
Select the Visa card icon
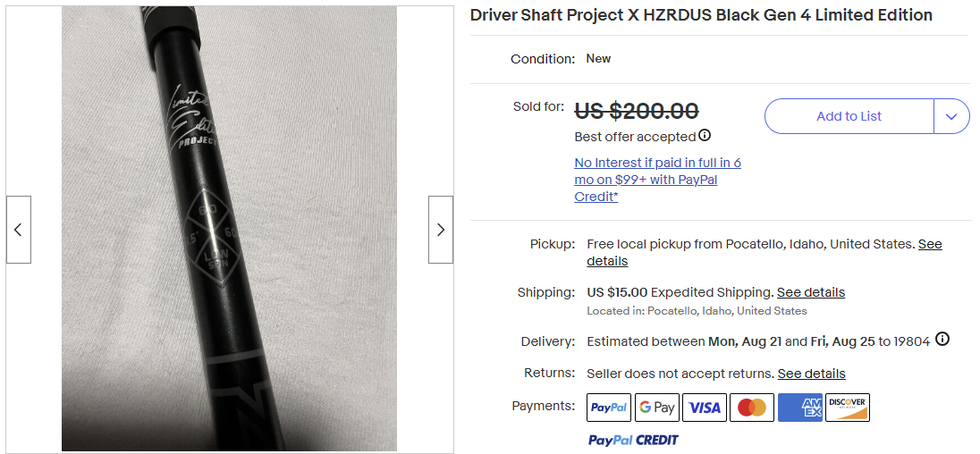pos(705,408)
